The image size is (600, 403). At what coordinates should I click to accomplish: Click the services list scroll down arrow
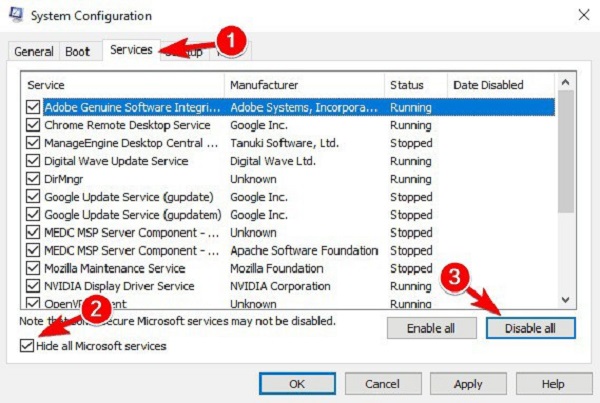coord(567,299)
